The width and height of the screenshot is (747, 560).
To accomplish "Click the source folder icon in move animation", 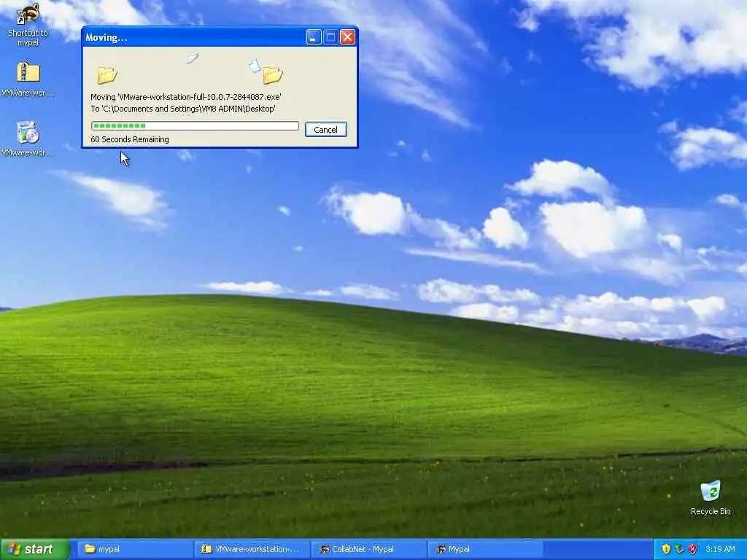I will point(107,75).
